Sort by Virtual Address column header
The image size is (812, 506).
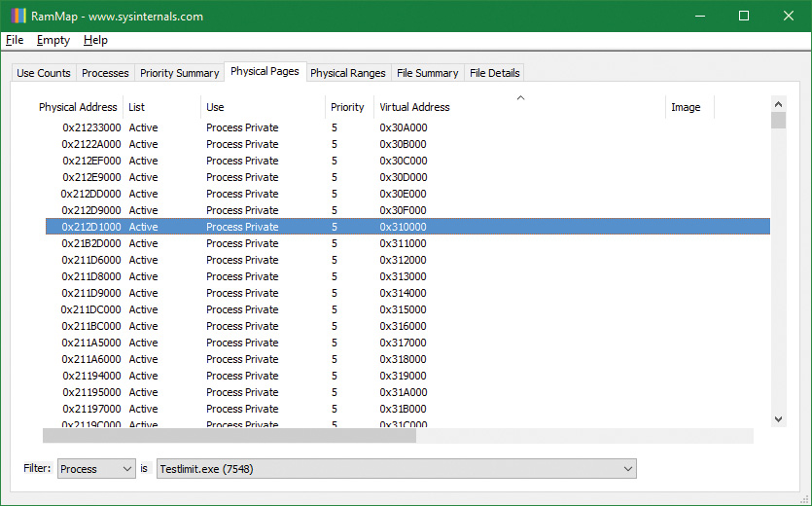coord(414,107)
